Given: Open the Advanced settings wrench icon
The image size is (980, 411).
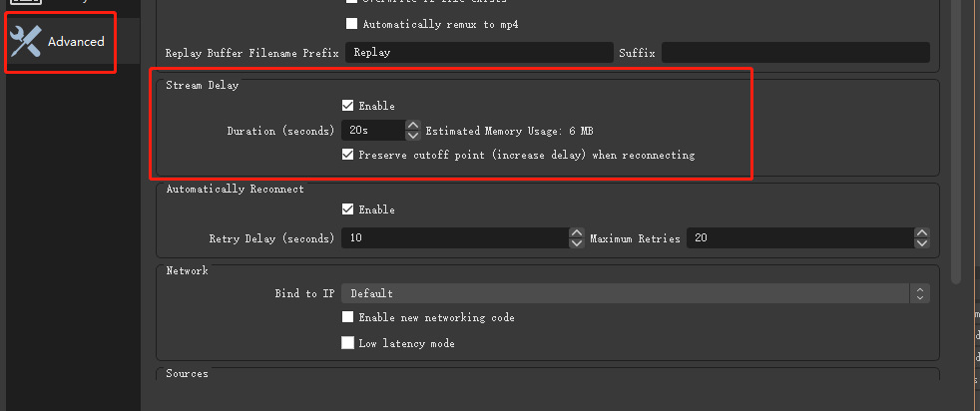Looking at the screenshot, I should coord(25,42).
